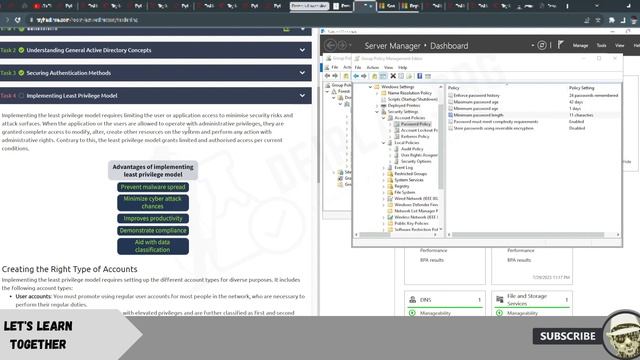The image size is (640, 360).
Task: Refresh the Server Manager dashboard
Action: point(542,45)
